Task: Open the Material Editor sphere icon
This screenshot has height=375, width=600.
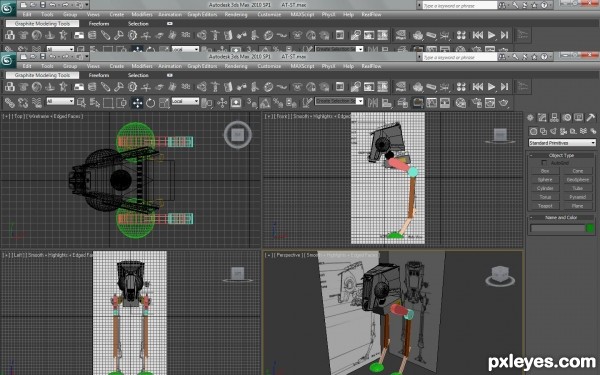Action: (x=461, y=103)
